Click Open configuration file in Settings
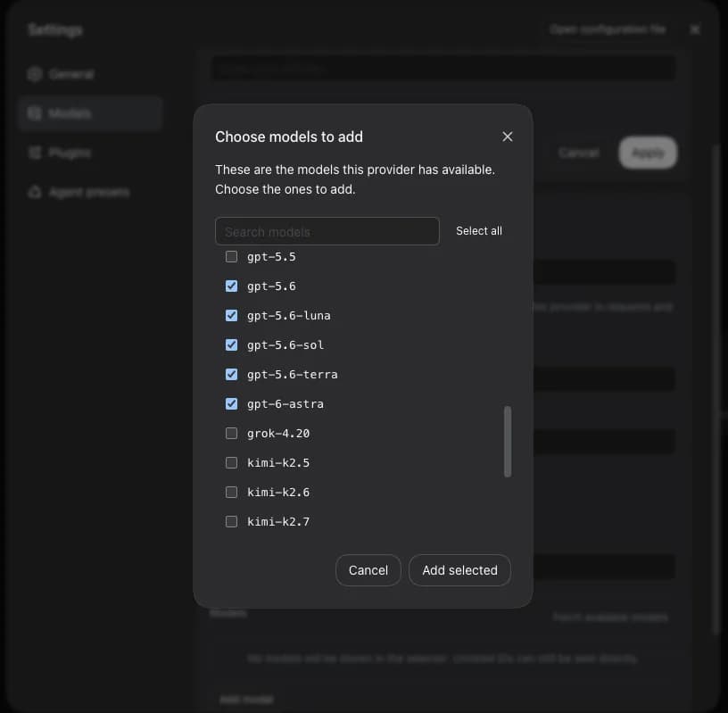 (608, 29)
